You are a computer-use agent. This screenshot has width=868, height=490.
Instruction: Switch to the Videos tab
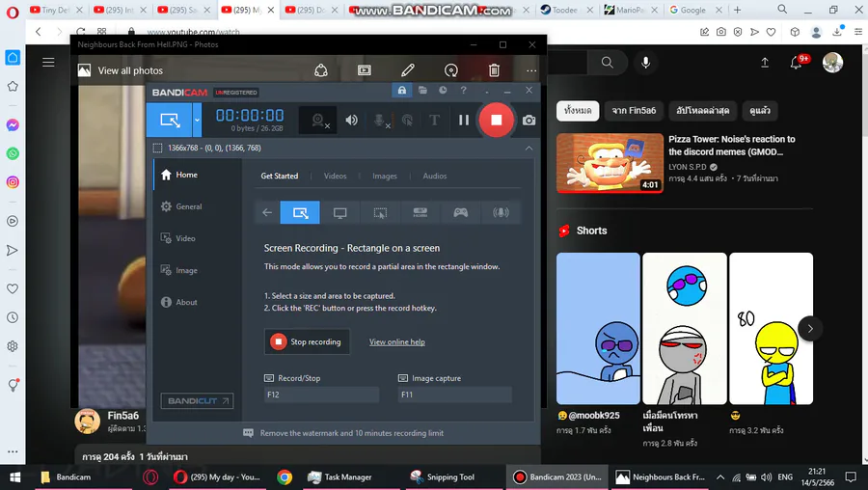tap(335, 177)
